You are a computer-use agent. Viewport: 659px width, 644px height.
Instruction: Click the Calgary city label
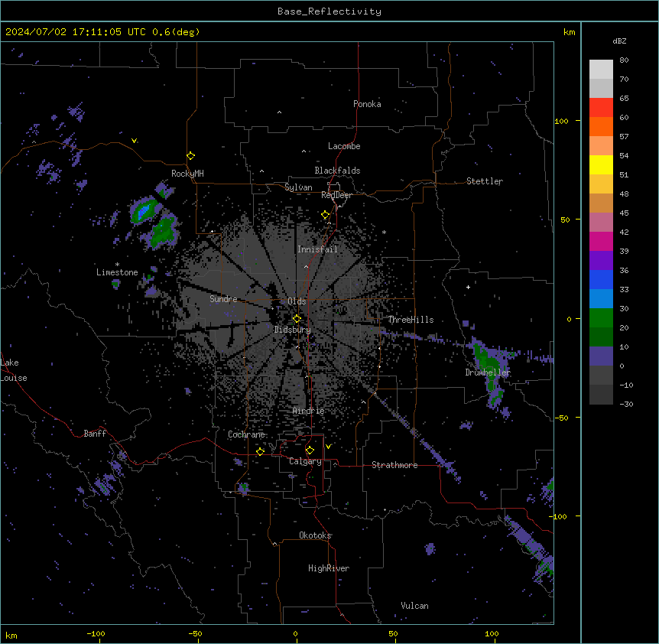pos(305,461)
